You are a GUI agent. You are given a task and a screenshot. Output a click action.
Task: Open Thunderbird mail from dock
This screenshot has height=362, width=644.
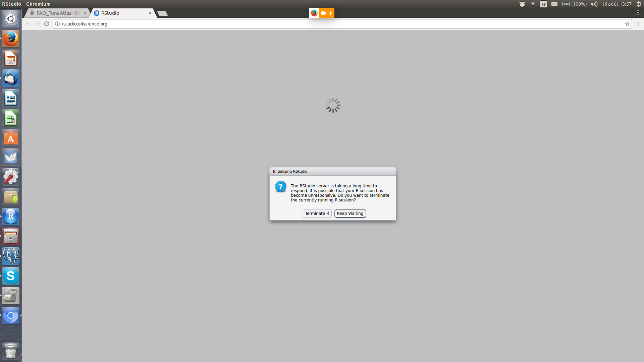(11, 78)
